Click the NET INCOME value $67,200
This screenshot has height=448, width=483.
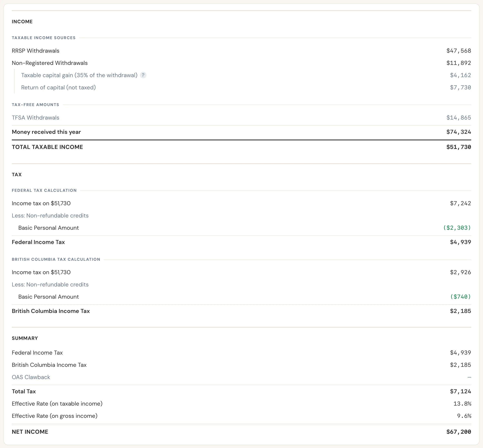pos(459,432)
